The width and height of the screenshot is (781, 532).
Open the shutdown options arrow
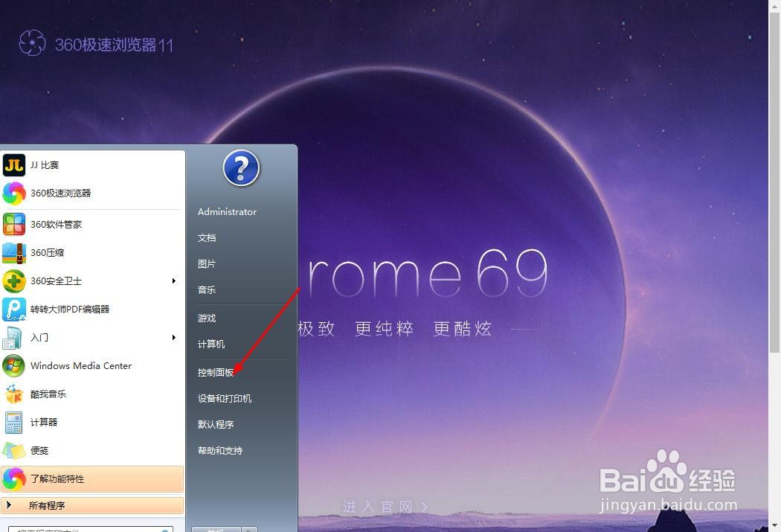[251, 529]
